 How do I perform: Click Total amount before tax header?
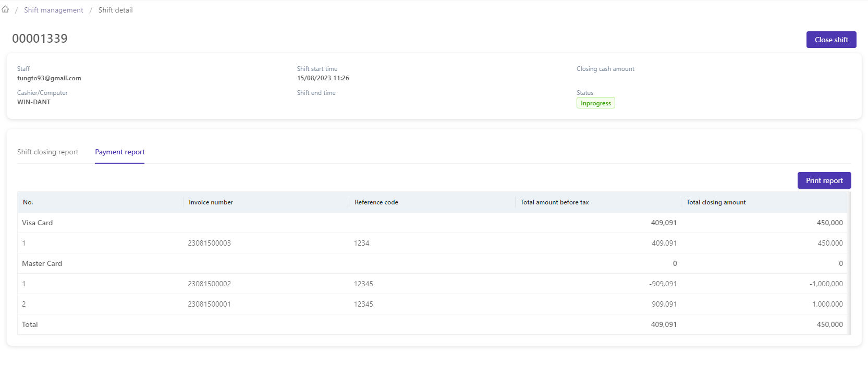click(554, 202)
